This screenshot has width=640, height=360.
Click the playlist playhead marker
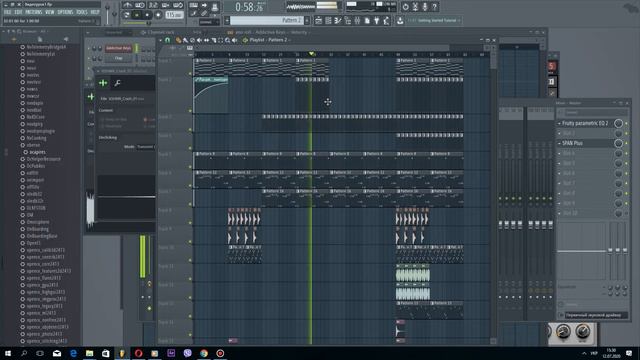[311, 54]
